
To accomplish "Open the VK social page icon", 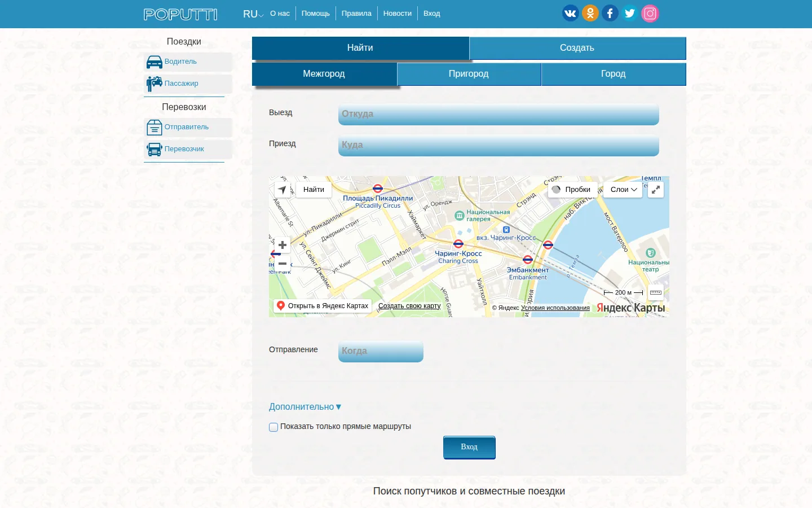I will [570, 13].
